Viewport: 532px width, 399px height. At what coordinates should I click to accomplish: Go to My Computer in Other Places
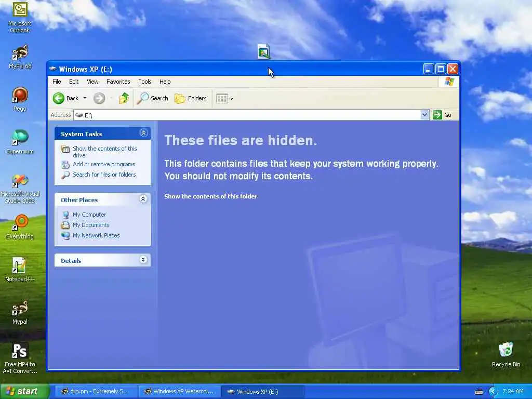pyautogui.click(x=89, y=215)
